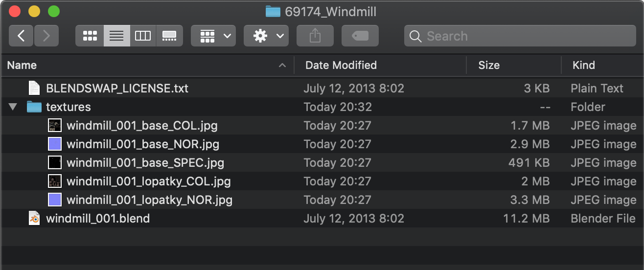The height and width of the screenshot is (270, 644).
Task: Sort by the Size column header
Action: 489,65
